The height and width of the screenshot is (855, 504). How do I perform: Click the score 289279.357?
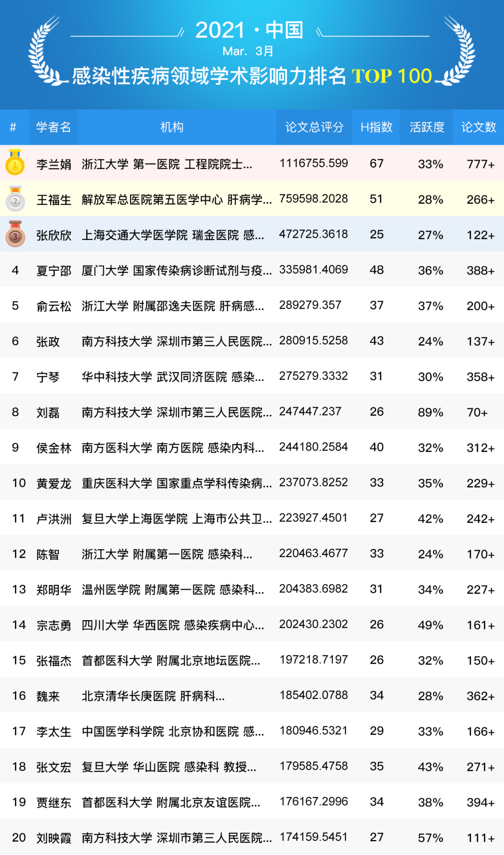(x=310, y=305)
